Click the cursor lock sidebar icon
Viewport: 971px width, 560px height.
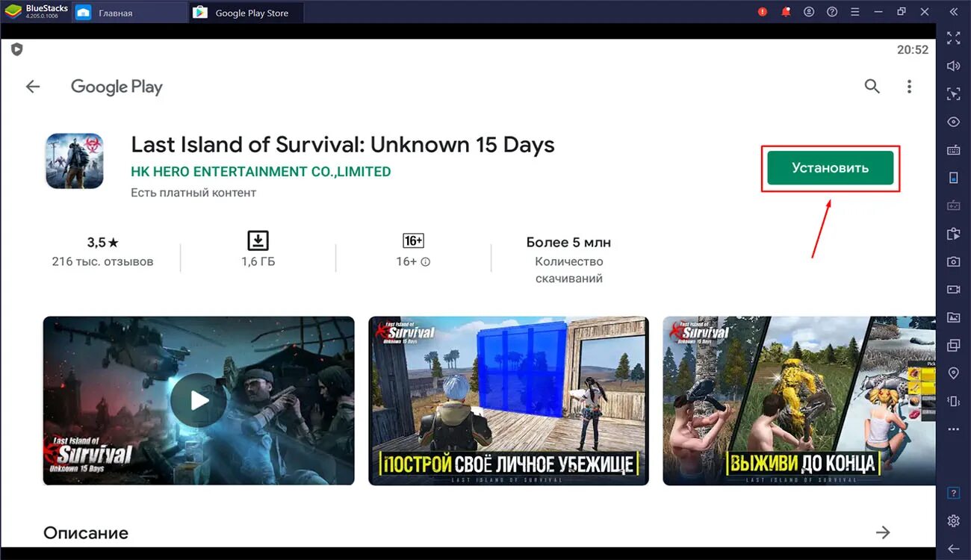tap(953, 93)
